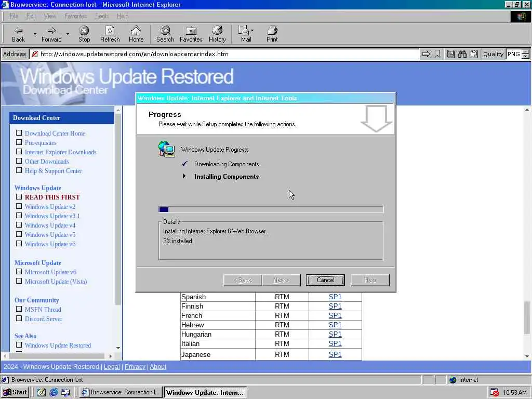The height and width of the screenshot is (399, 532).
Task: Click the sidebar scroll right arrow
Action: click(x=110, y=356)
